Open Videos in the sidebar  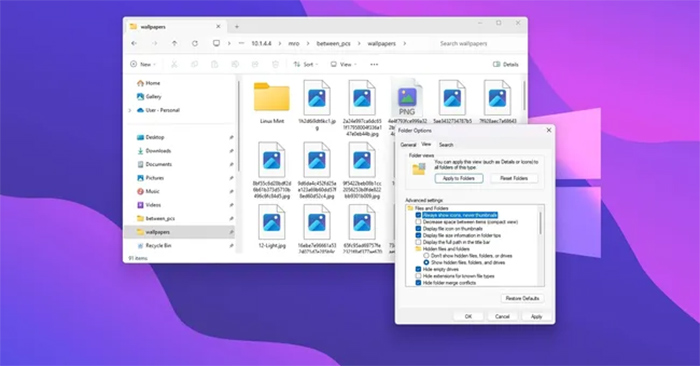149,205
